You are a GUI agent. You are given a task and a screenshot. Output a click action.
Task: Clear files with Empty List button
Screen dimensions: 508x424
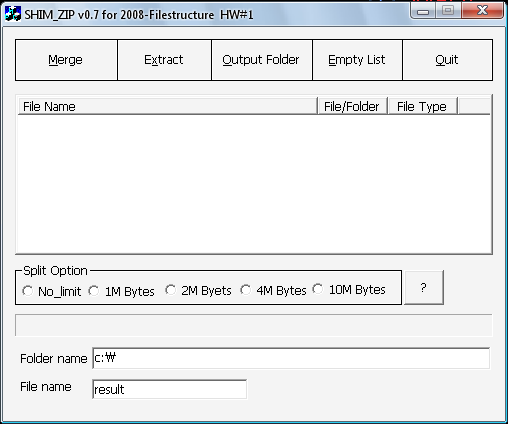click(357, 60)
